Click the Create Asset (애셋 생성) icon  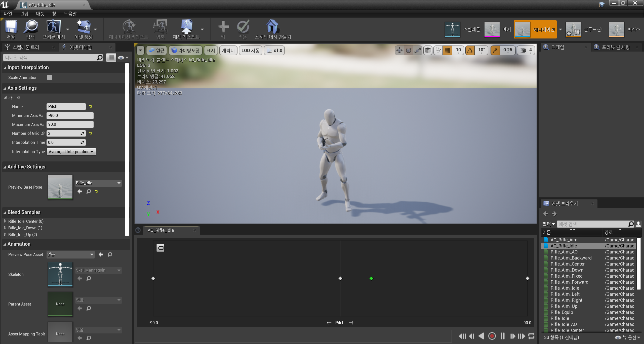click(x=83, y=27)
